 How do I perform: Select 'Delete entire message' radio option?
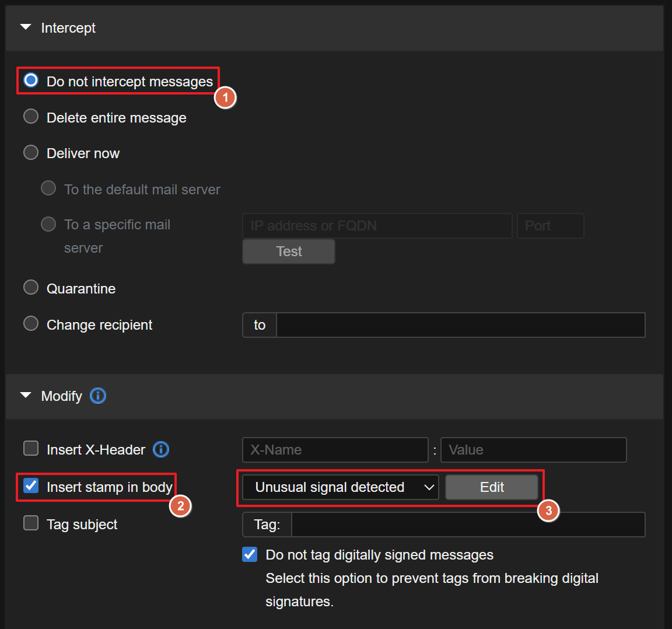[31, 117]
